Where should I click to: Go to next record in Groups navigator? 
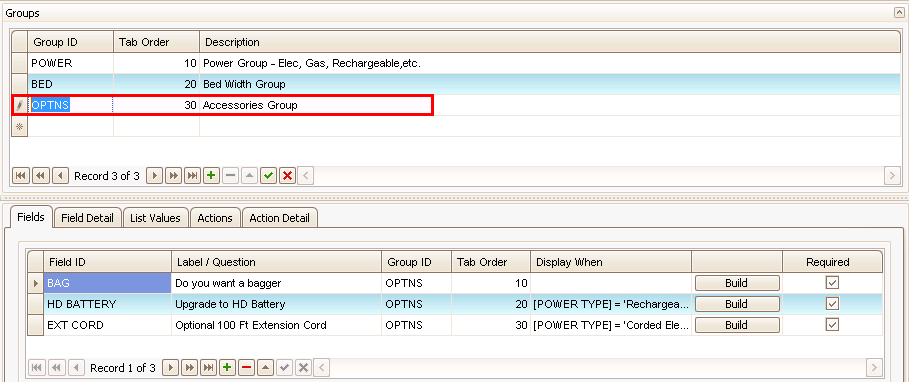pyautogui.click(x=154, y=176)
